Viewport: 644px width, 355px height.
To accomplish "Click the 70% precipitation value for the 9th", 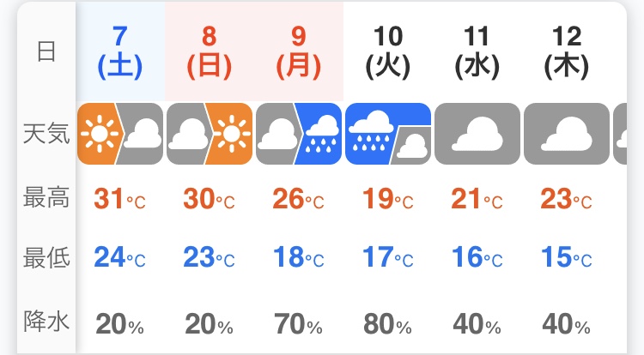I will point(299,324).
